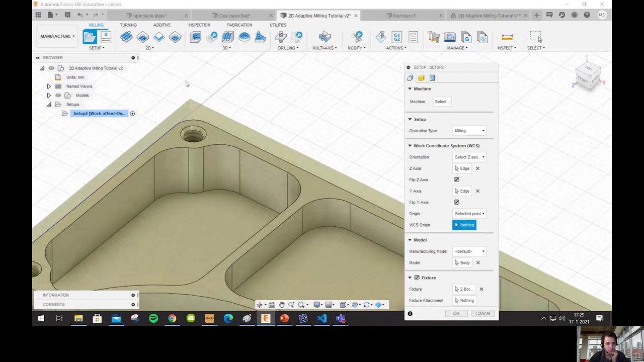Open the Tool Library icon

(434, 37)
